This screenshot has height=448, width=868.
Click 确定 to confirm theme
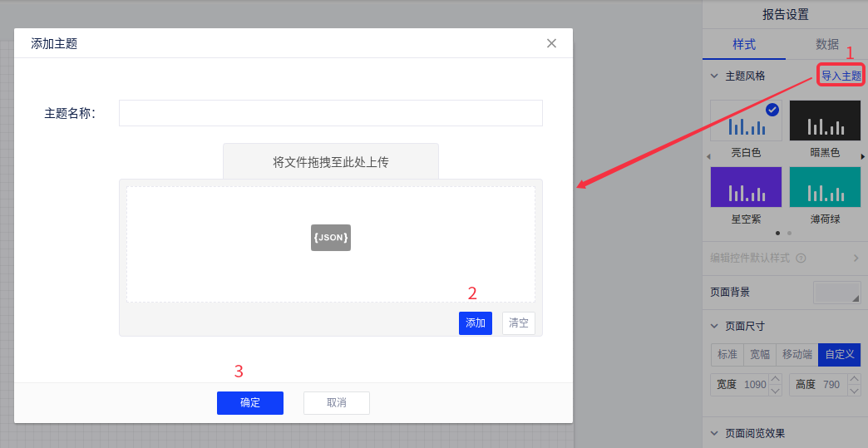[250, 403]
